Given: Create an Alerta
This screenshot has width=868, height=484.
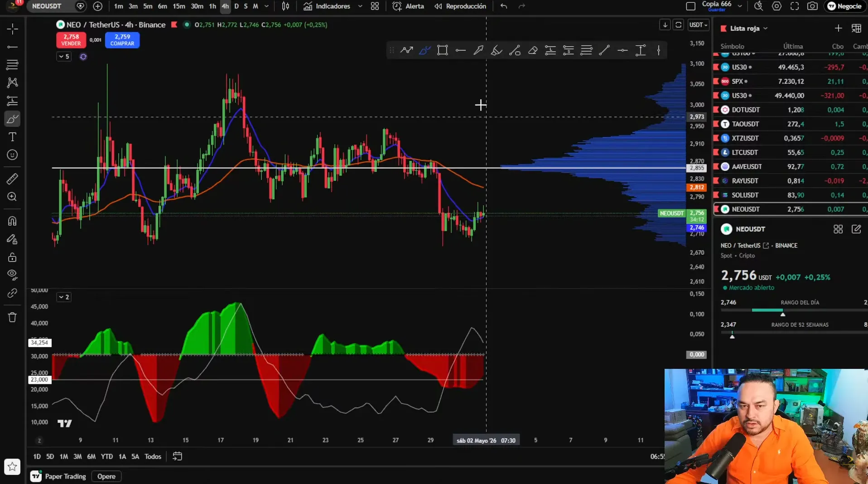Looking at the screenshot, I should [x=408, y=6].
